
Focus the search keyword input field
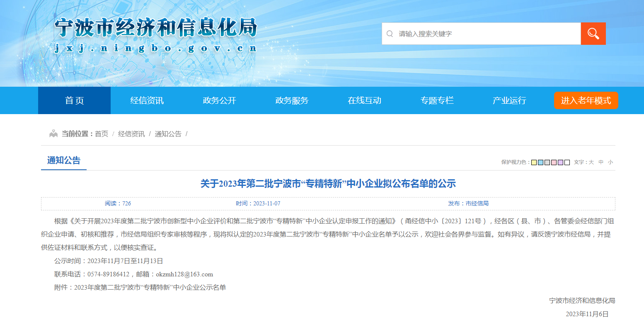(x=481, y=34)
